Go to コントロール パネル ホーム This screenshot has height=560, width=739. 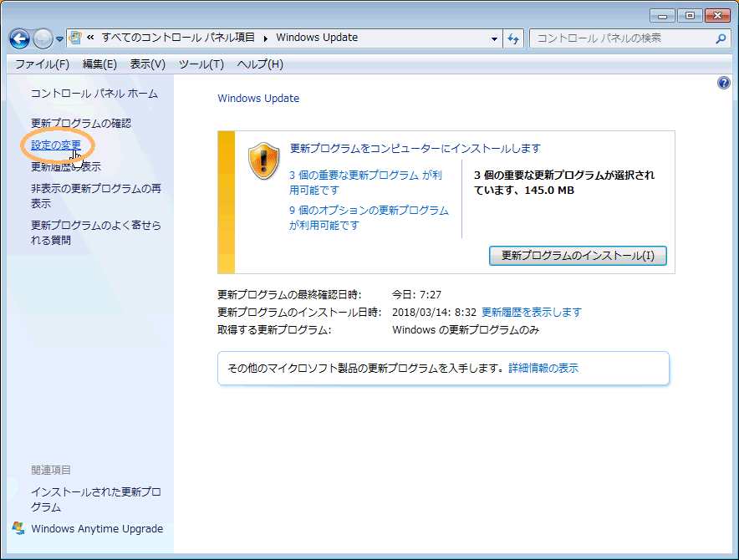click(x=94, y=94)
